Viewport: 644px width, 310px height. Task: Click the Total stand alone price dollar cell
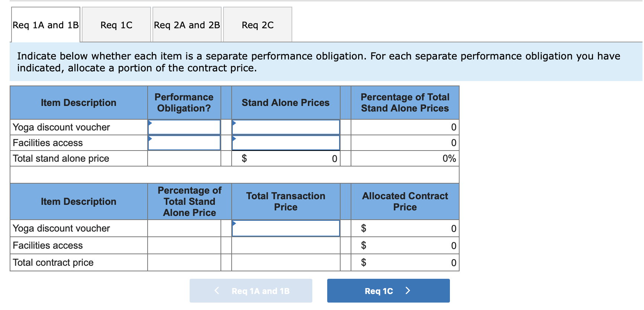(286, 159)
